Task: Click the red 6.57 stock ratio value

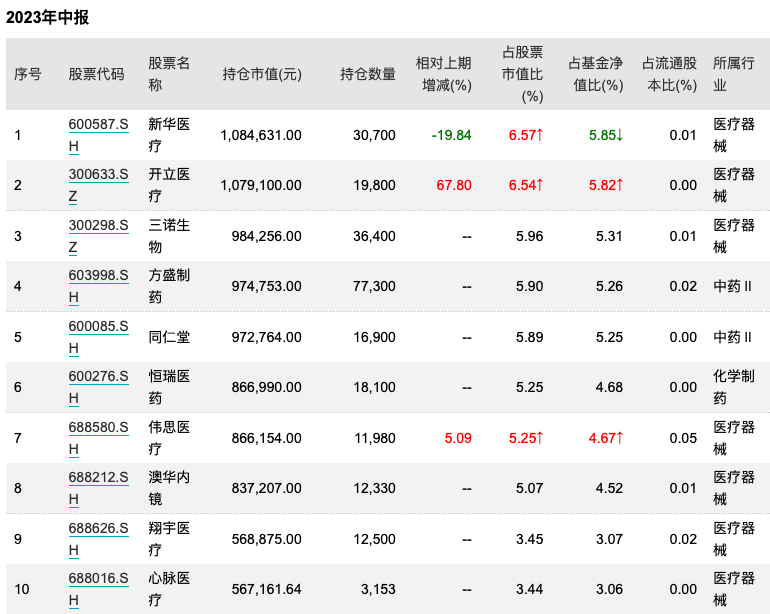Action: coord(525,135)
